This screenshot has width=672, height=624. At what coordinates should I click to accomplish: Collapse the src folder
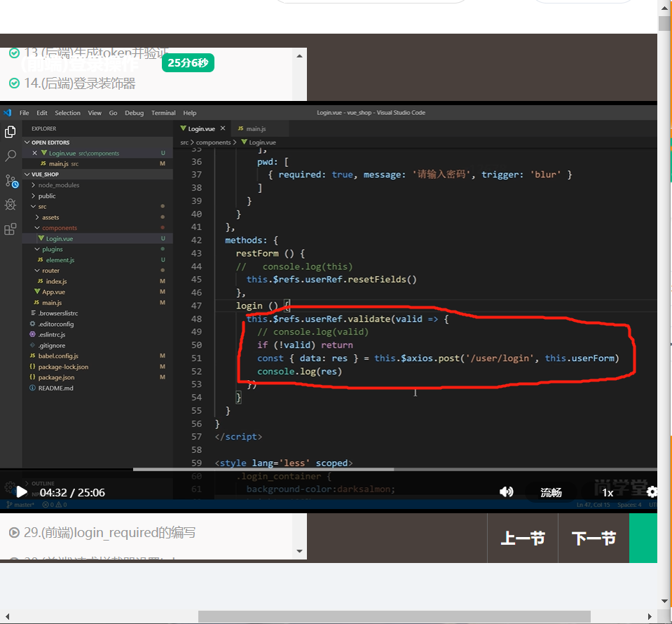point(42,206)
